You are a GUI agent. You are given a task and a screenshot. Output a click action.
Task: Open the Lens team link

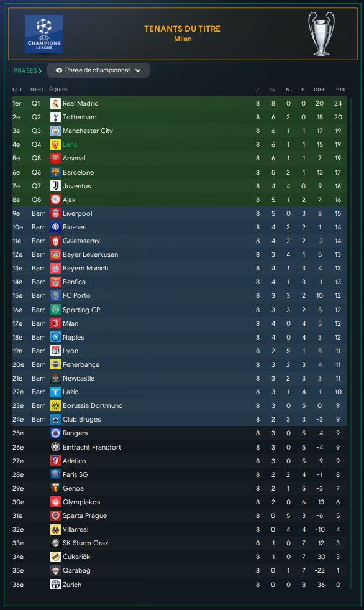pyautogui.click(x=70, y=144)
